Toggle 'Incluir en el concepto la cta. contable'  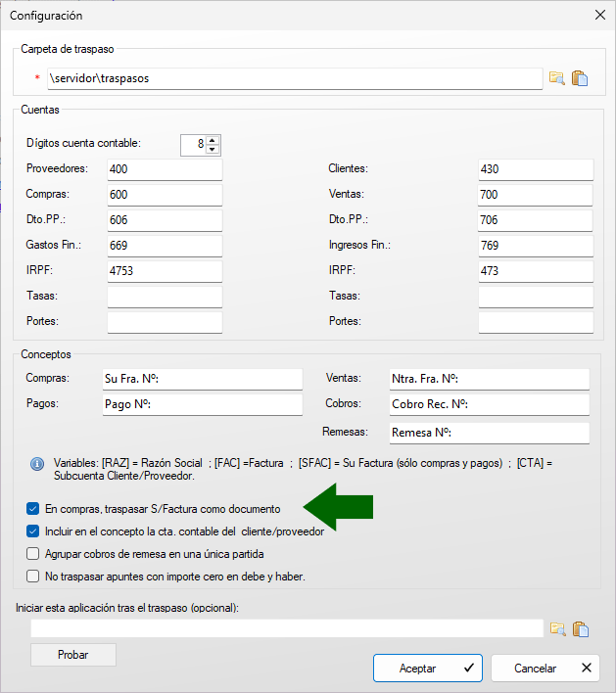pyautogui.click(x=33, y=531)
